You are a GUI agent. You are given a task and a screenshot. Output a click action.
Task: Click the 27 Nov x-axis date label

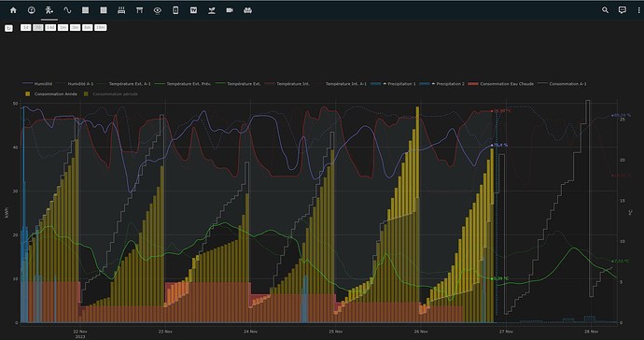pyautogui.click(x=506, y=332)
